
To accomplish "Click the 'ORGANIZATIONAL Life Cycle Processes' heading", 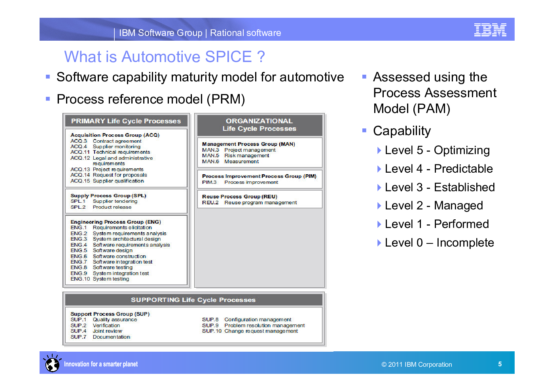I will [x=260, y=125].
